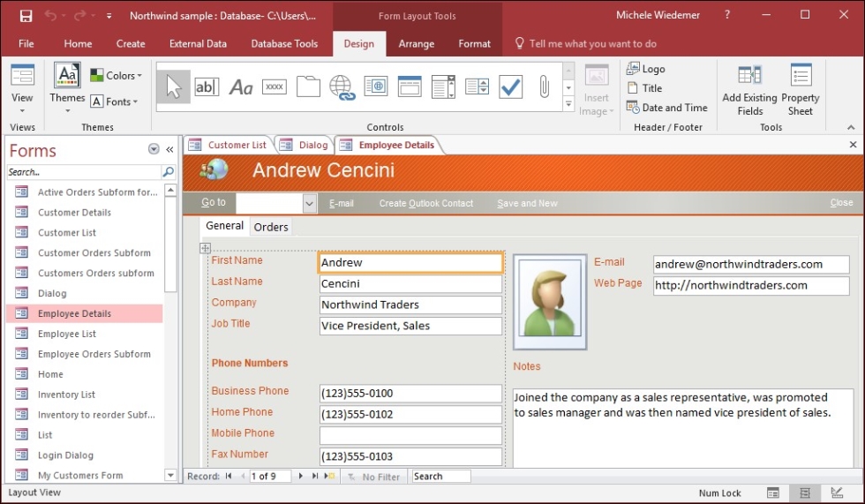865x504 pixels.
Task: Click the Close link on the form
Action: click(x=841, y=203)
